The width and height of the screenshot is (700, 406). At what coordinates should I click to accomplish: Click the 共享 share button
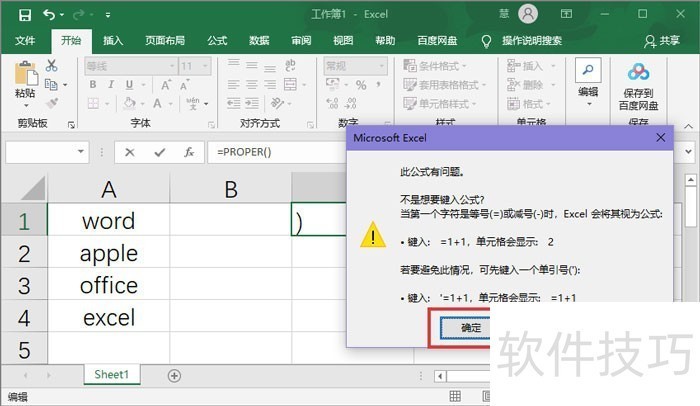tap(662, 41)
